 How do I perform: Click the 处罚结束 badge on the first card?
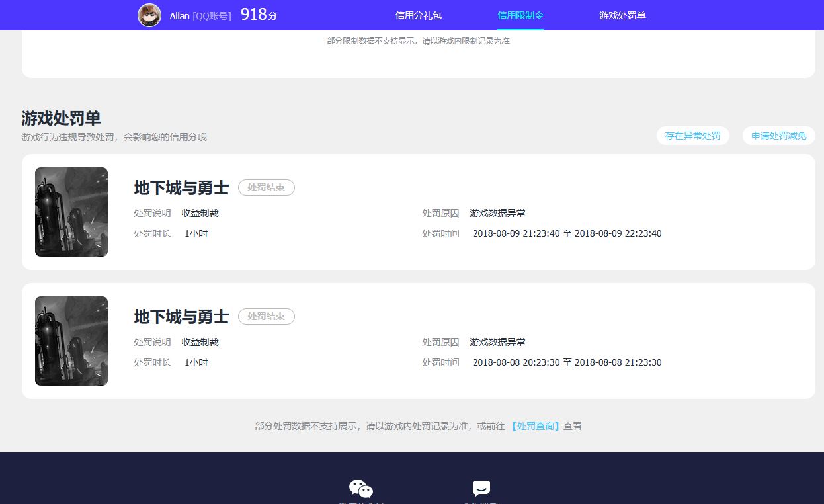tap(266, 187)
